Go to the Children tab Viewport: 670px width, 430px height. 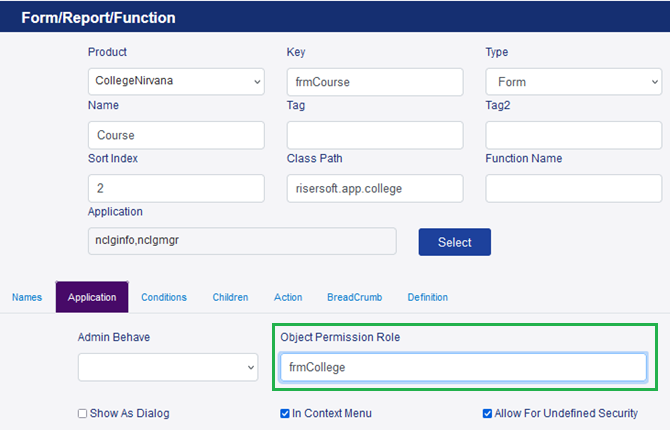[x=230, y=297]
